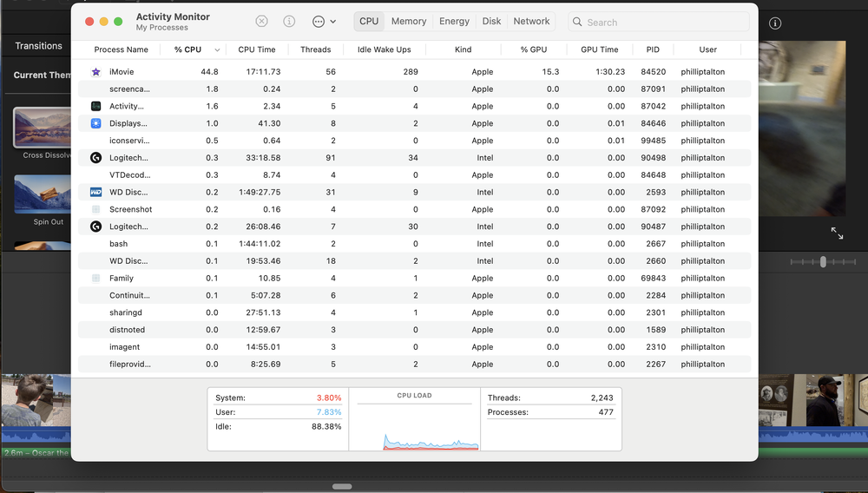Click the Screenshot process icon
The image size is (868, 493).
tap(95, 209)
